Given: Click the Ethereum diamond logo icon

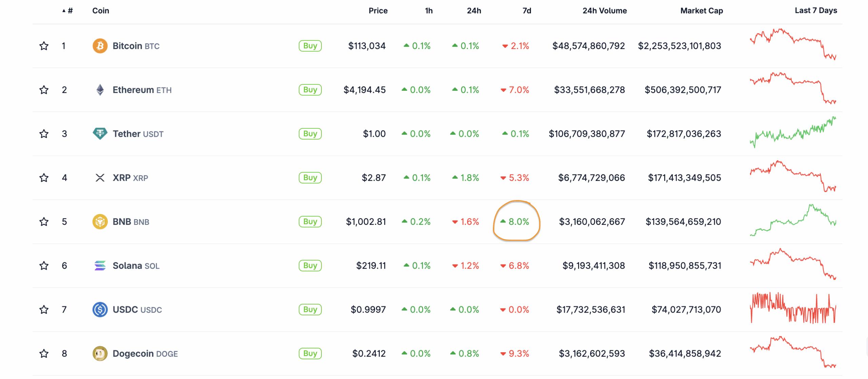Looking at the screenshot, I should (100, 90).
